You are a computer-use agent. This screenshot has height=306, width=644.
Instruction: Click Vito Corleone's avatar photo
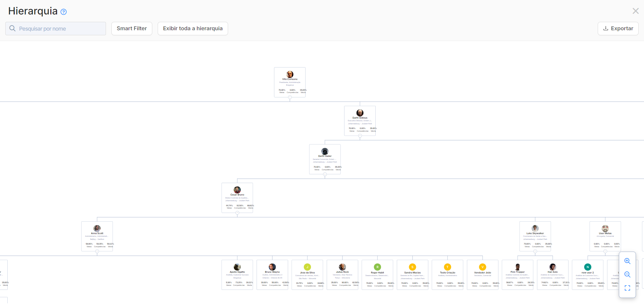click(x=290, y=74)
